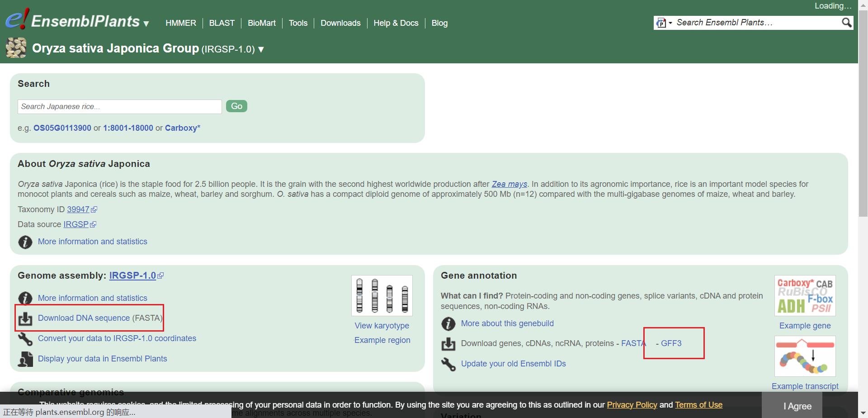Open example gene OS05G0113900
Screen dimensions: 868x418
click(x=62, y=128)
